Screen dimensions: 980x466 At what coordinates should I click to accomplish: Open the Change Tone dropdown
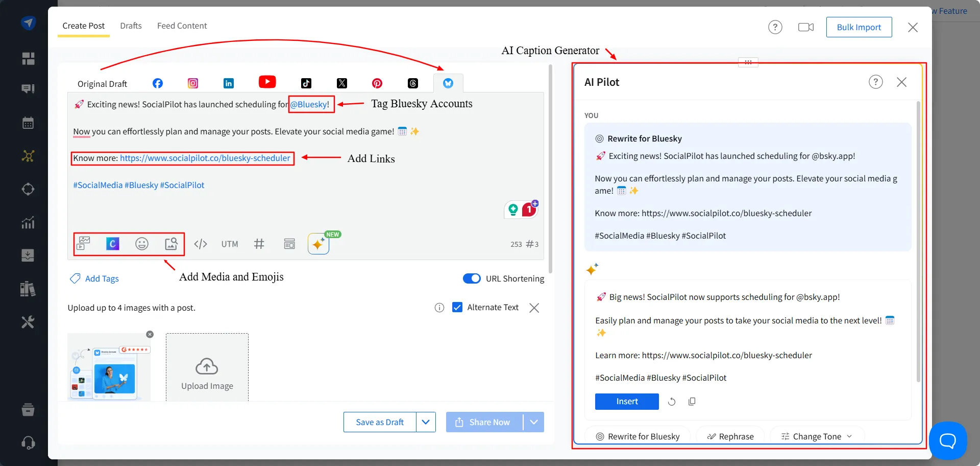coord(816,436)
